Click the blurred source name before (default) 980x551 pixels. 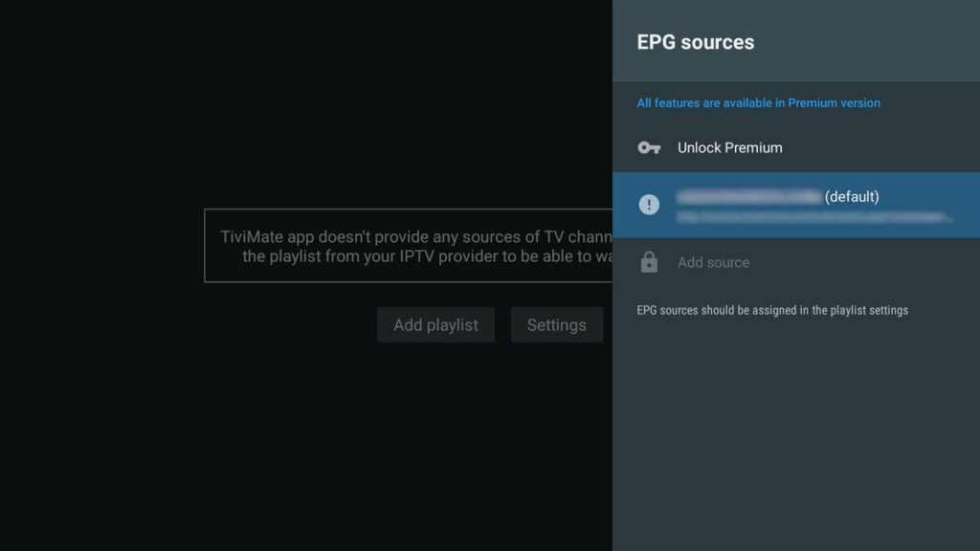point(748,196)
